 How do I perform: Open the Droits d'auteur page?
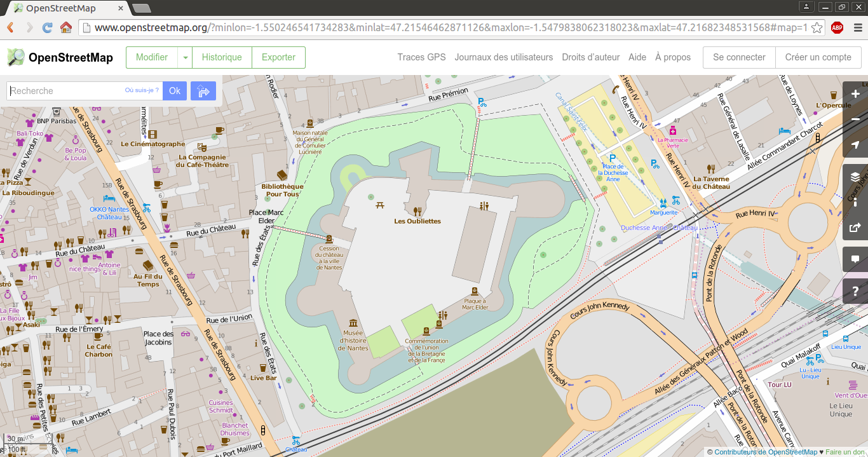click(x=591, y=57)
